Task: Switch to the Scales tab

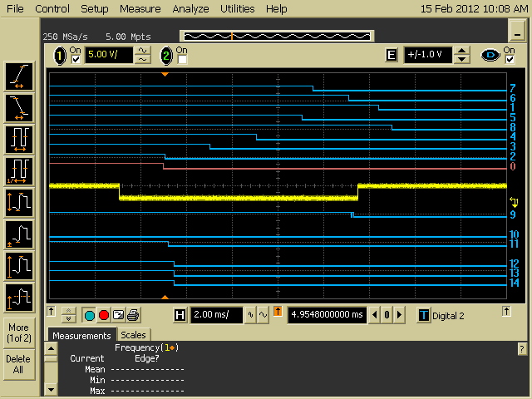Action: (133, 334)
